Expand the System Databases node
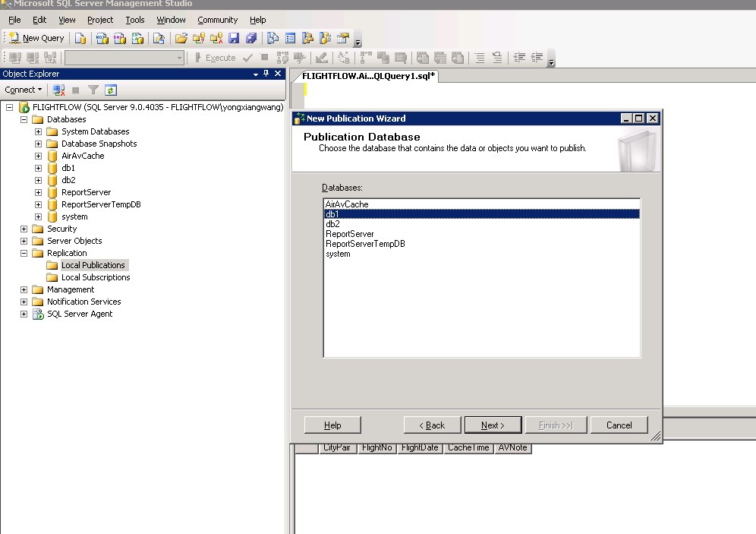This screenshot has height=534, width=756. point(38,131)
